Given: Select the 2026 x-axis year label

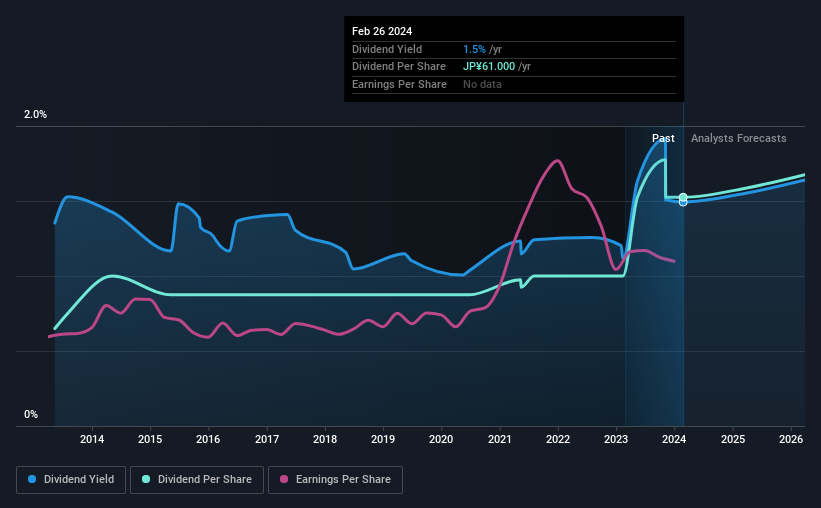Looking at the screenshot, I should click(791, 439).
